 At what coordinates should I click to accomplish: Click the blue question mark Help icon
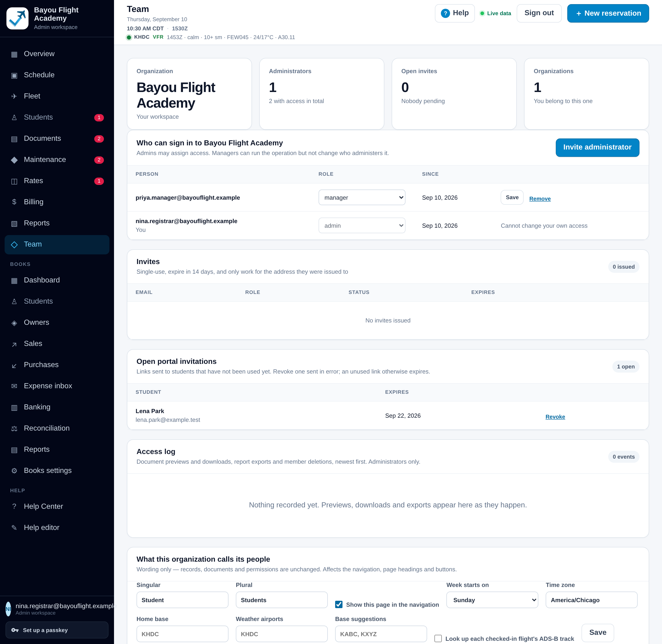click(445, 13)
